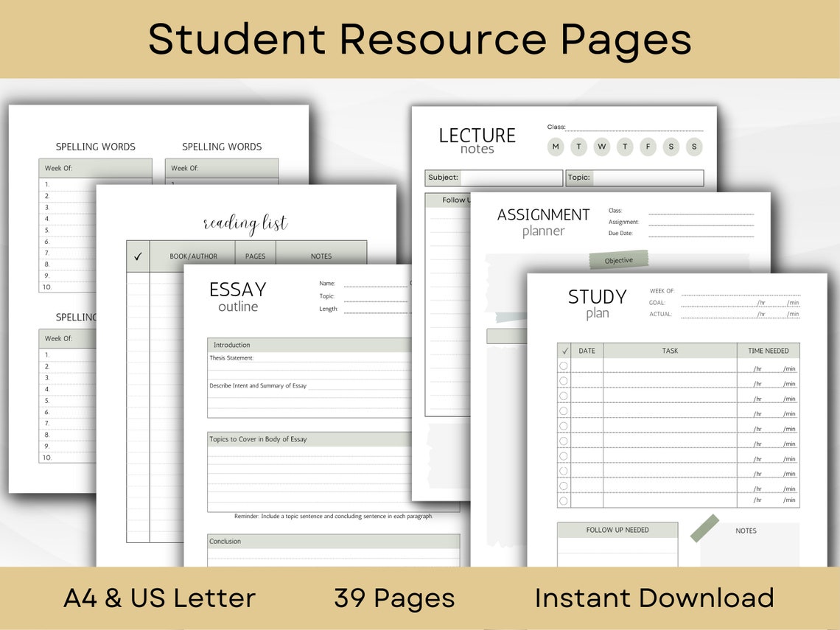840x630 pixels.
Task: Select the TIME NEEDED column header
Action: pyautogui.click(x=769, y=351)
